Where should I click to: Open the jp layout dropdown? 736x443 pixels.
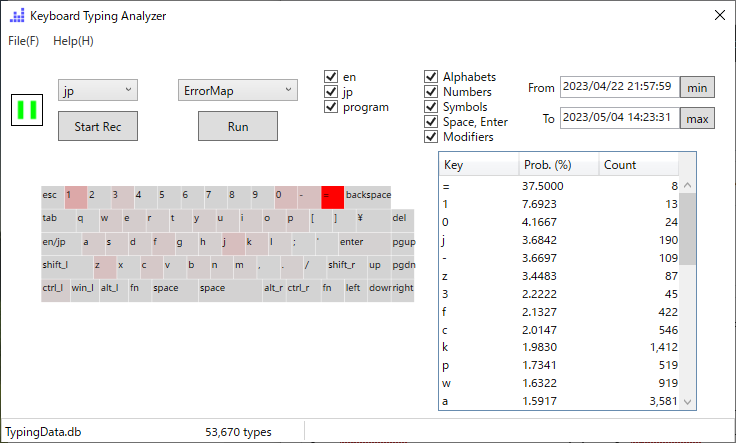(98, 90)
